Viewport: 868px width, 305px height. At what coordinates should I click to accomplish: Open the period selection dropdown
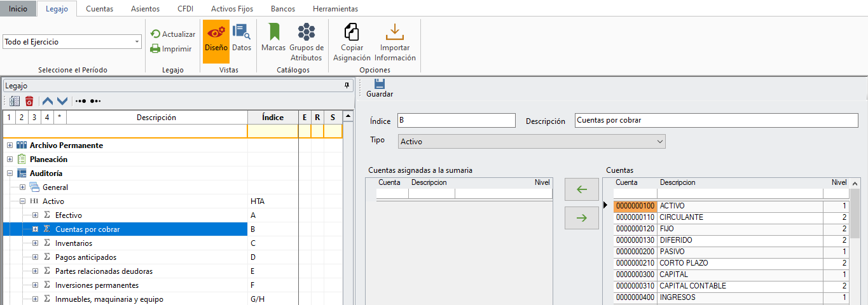pyautogui.click(x=137, y=42)
